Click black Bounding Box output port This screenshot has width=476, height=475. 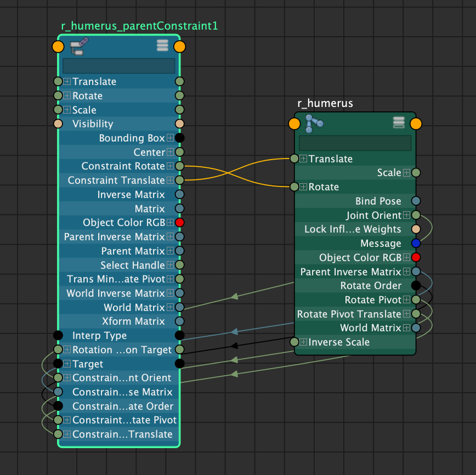tap(179, 138)
